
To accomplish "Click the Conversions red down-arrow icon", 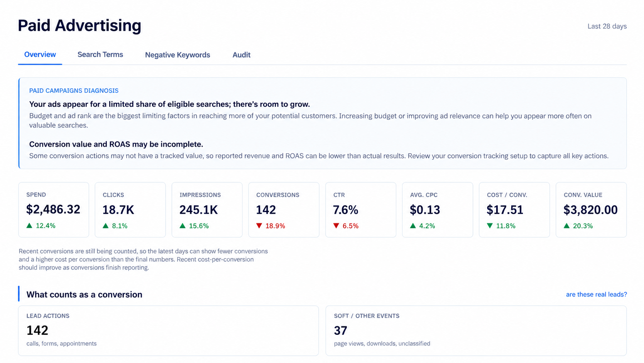I will [x=259, y=226].
